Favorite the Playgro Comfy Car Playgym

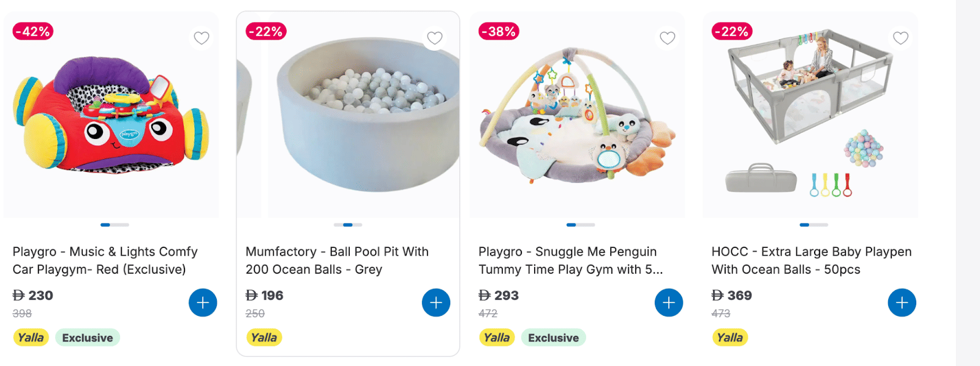(202, 38)
